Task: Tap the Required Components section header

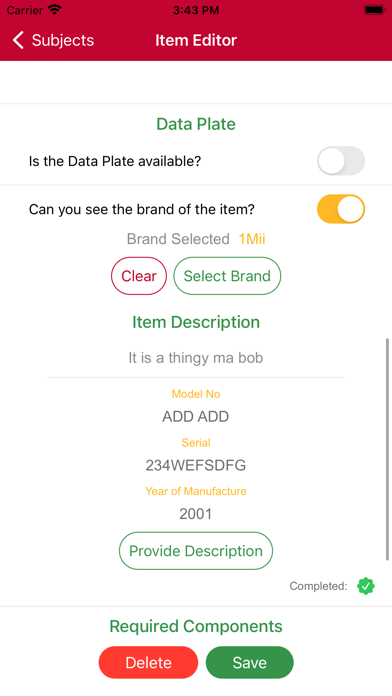Action: (196, 626)
